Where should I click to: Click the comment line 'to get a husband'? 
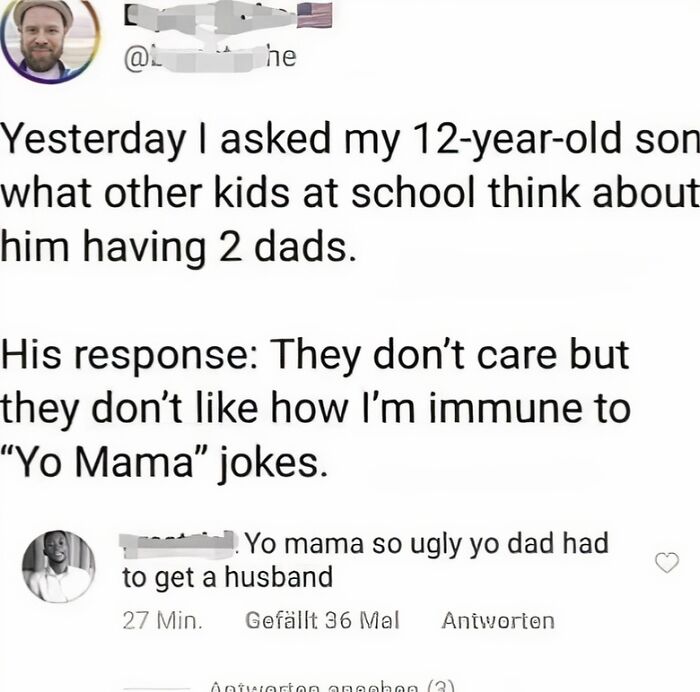pyautogui.click(x=226, y=577)
